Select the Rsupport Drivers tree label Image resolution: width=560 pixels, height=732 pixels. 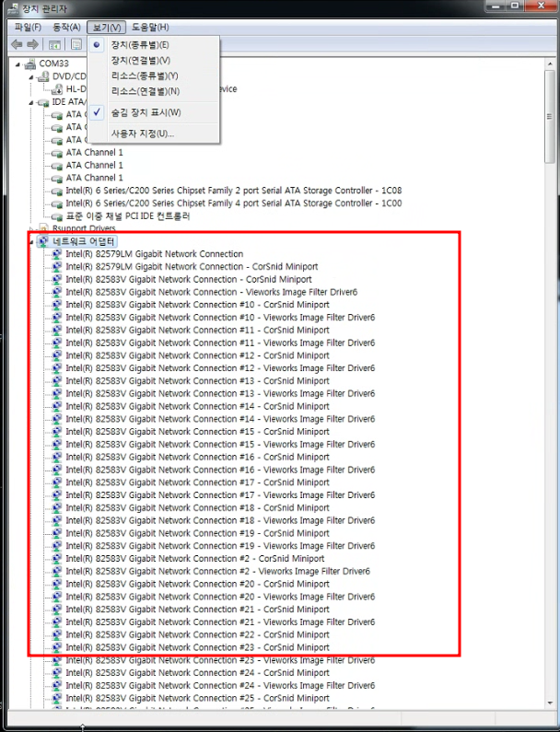[84, 228]
